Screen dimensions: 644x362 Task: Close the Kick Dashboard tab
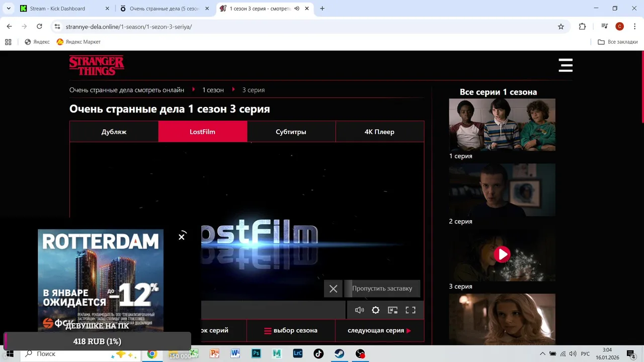pos(107,9)
